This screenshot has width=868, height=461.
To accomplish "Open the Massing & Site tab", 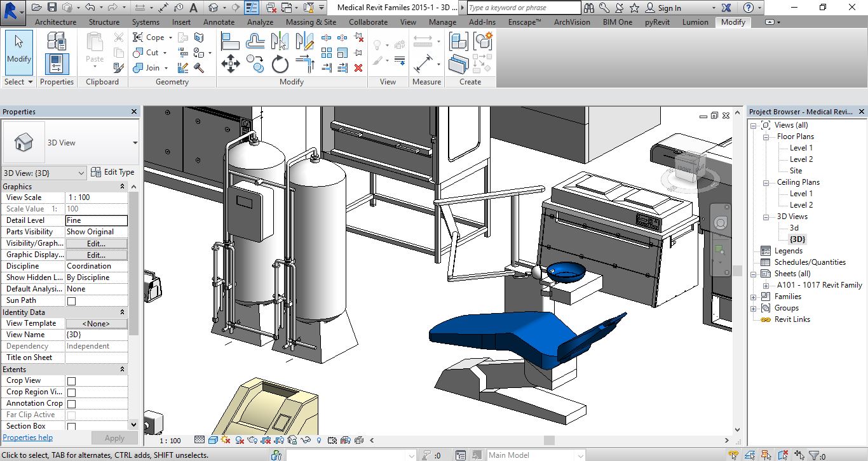I will 311,22.
